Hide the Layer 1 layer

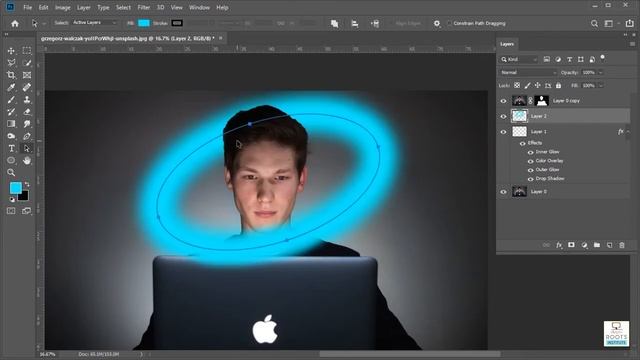pyautogui.click(x=503, y=132)
